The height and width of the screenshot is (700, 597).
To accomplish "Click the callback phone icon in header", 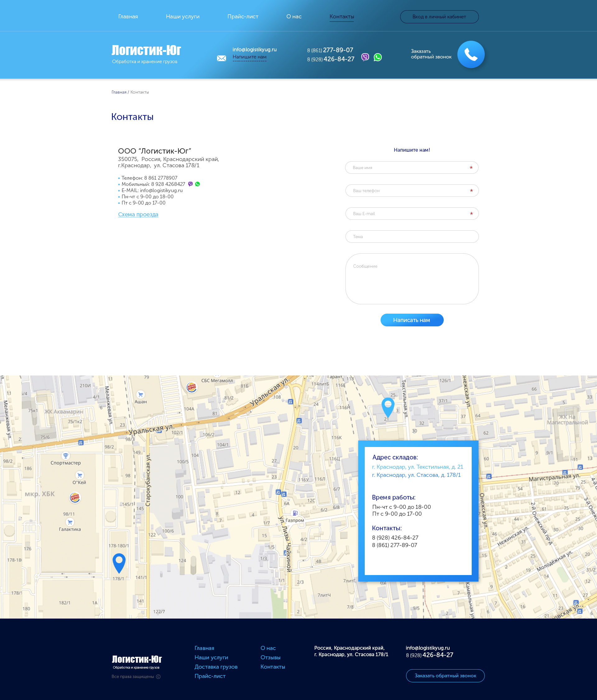I will [471, 54].
